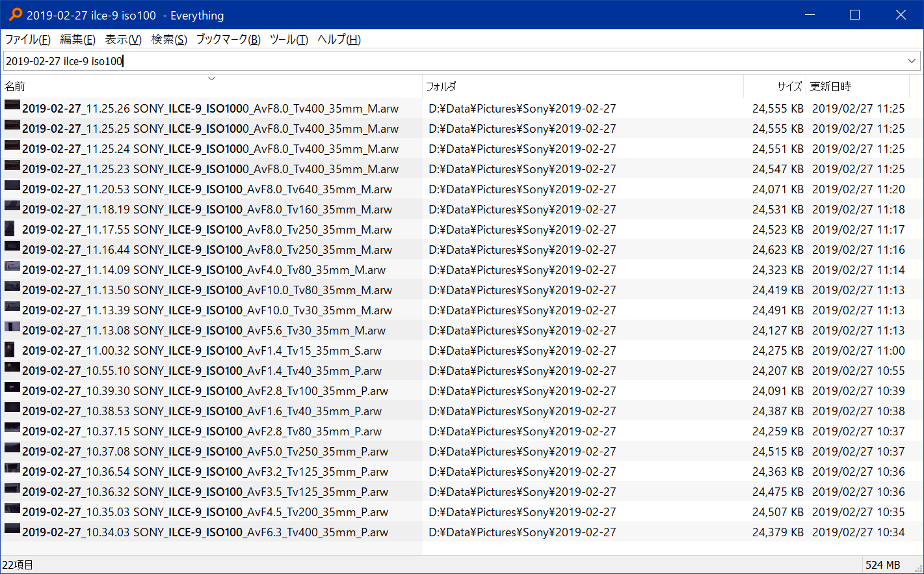
Task: Sort by the フォルダ column header
Action: click(583, 86)
